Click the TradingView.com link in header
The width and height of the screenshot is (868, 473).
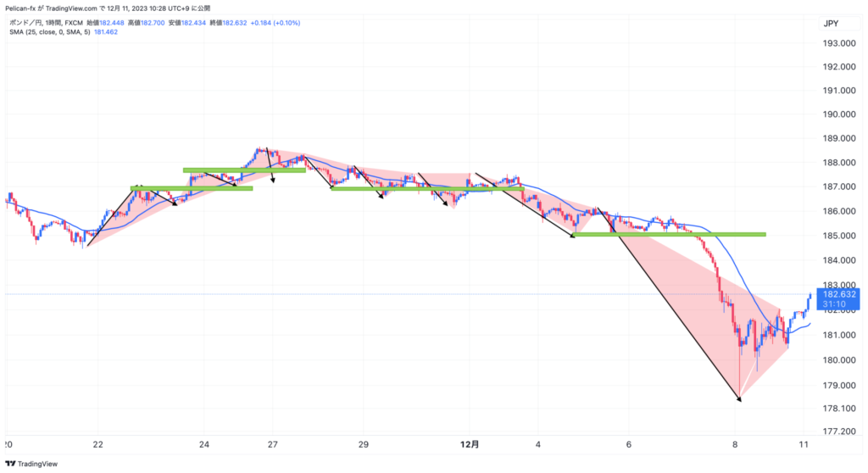tap(71, 8)
